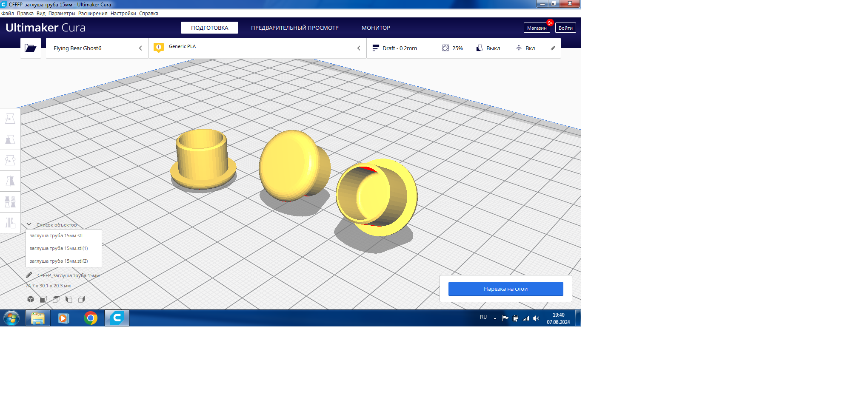Select the Support Blocker tool
The height and width of the screenshot is (397, 868).
[x=10, y=223]
